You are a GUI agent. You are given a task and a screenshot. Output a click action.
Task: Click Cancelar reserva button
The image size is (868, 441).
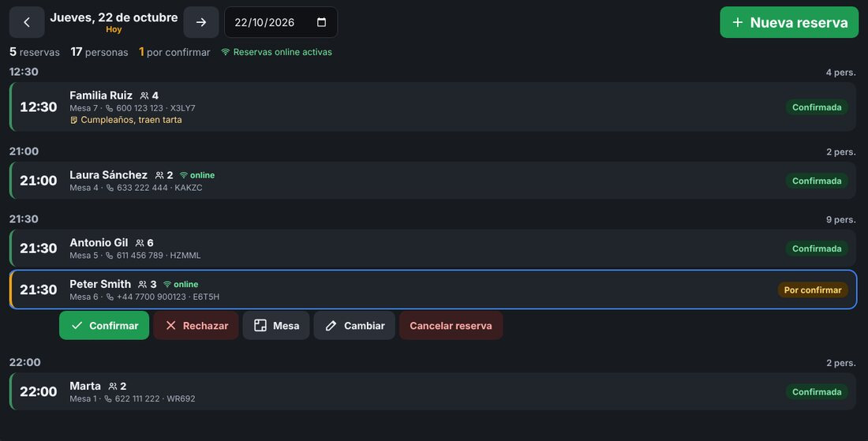click(x=451, y=325)
